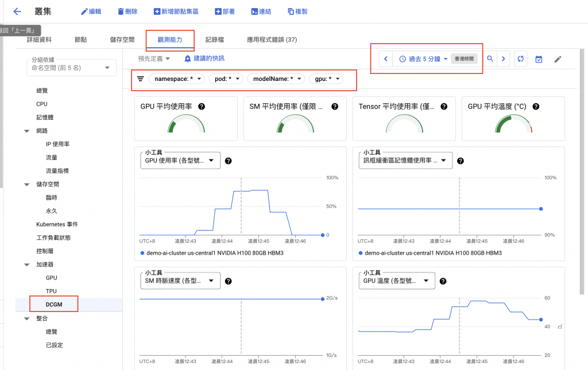Image resolution: width=588 pixels, height=370 pixels.
Task: Click the 連結 button
Action: tap(261, 11)
